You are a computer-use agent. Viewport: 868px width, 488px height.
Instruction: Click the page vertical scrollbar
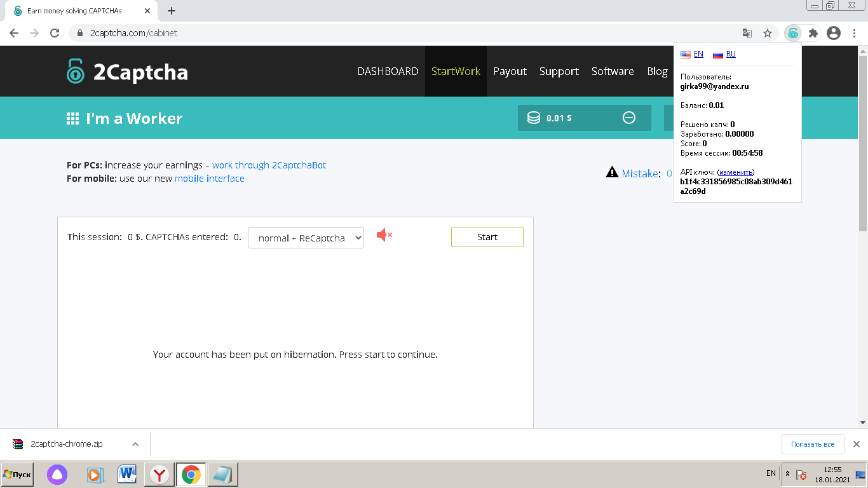[863, 144]
